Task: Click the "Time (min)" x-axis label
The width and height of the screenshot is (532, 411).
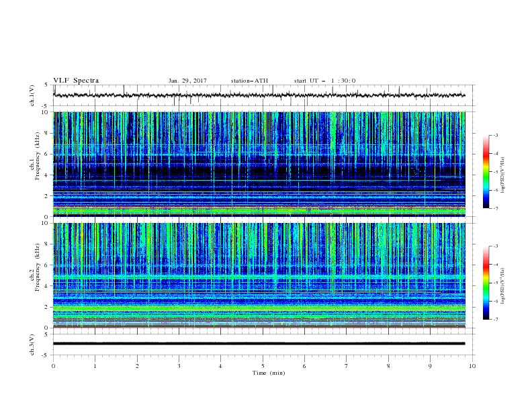Action: click(269, 373)
